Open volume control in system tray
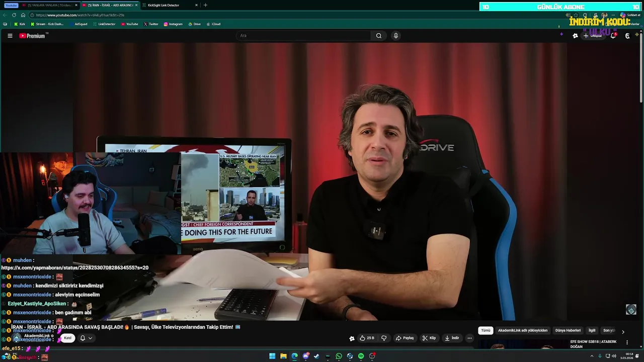Viewport: 644px width, 362px height. pos(614,356)
